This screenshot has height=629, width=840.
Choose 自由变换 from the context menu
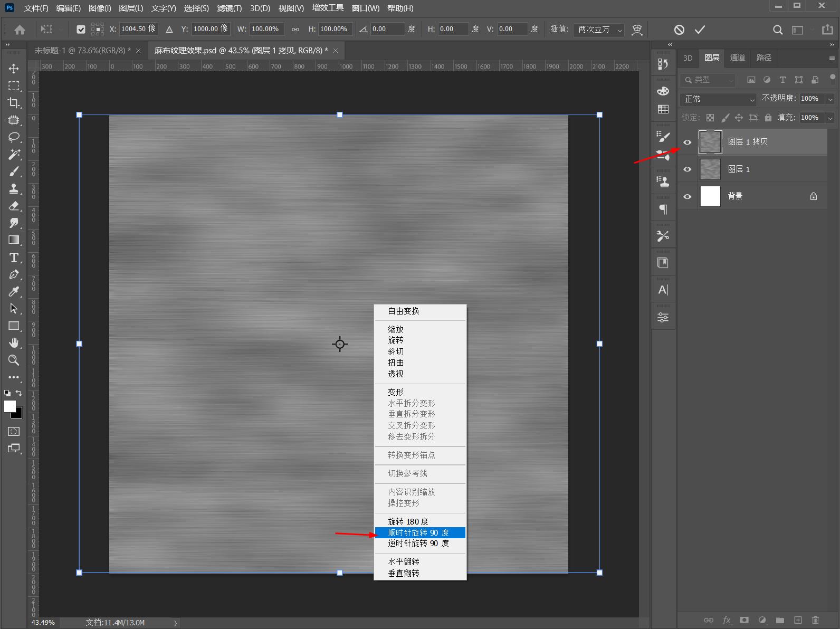coord(420,311)
